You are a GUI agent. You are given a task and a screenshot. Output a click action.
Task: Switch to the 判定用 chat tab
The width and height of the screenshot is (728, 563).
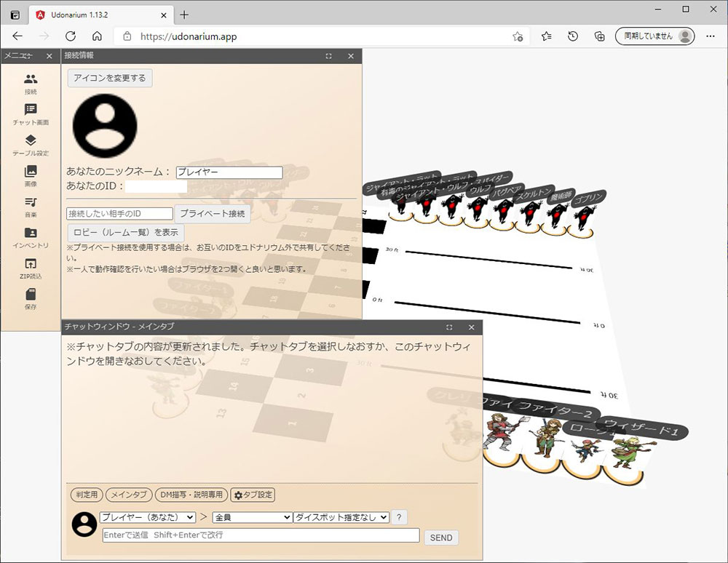(87, 495)
